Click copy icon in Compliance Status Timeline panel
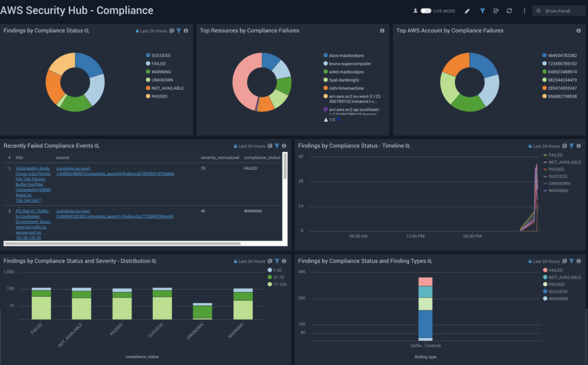 564,146
